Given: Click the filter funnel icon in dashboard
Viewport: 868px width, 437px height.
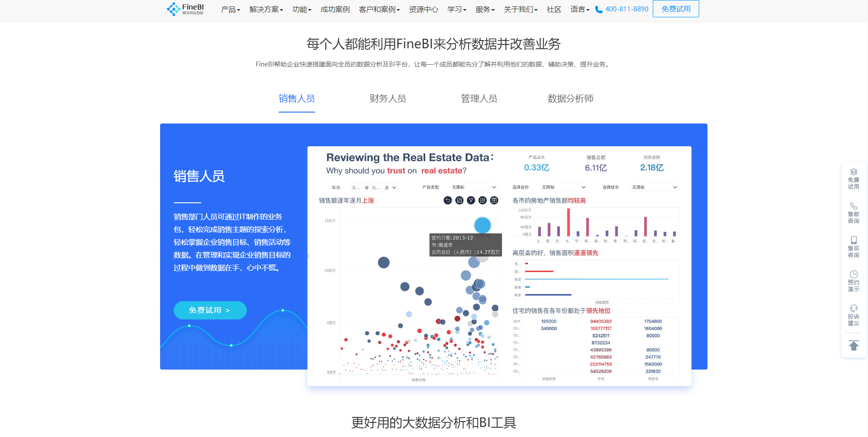Looking at the screenshot, I should 471,201.
